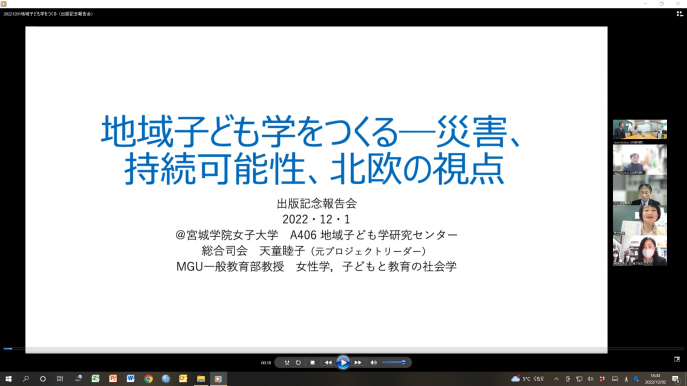Open Task View on the taskbar
The image size is (687, 386).
60,379
